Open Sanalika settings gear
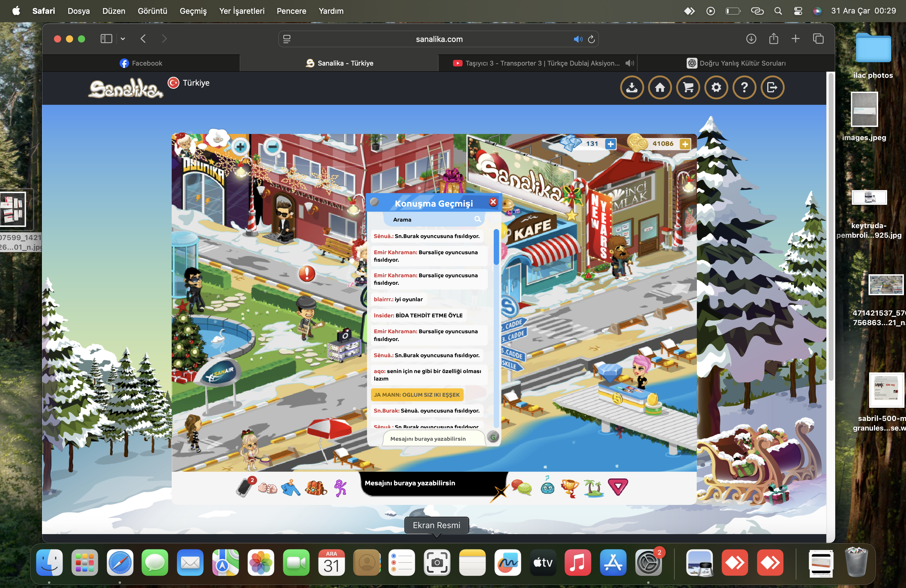The height and width of the screenshot is (588, 906). coord(716,87)
